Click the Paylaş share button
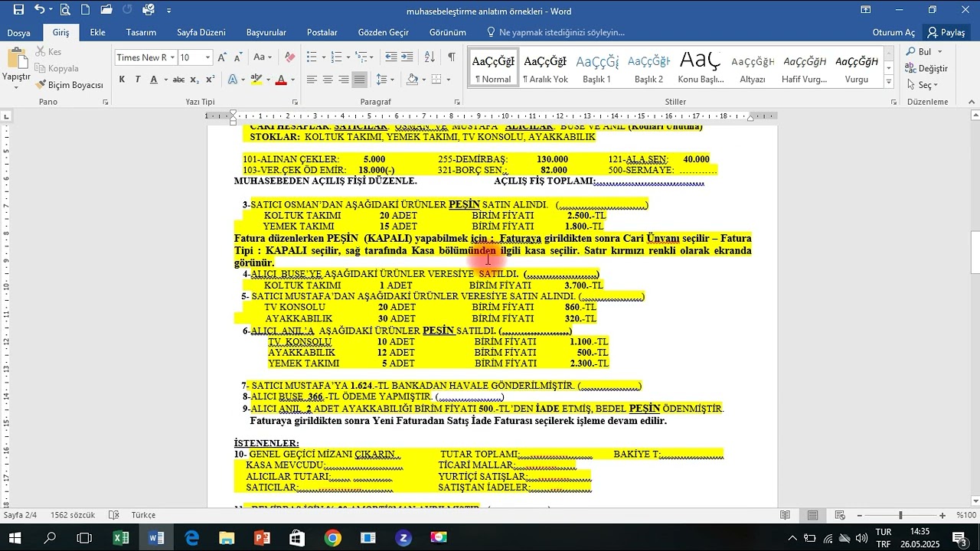 point(946,32)
